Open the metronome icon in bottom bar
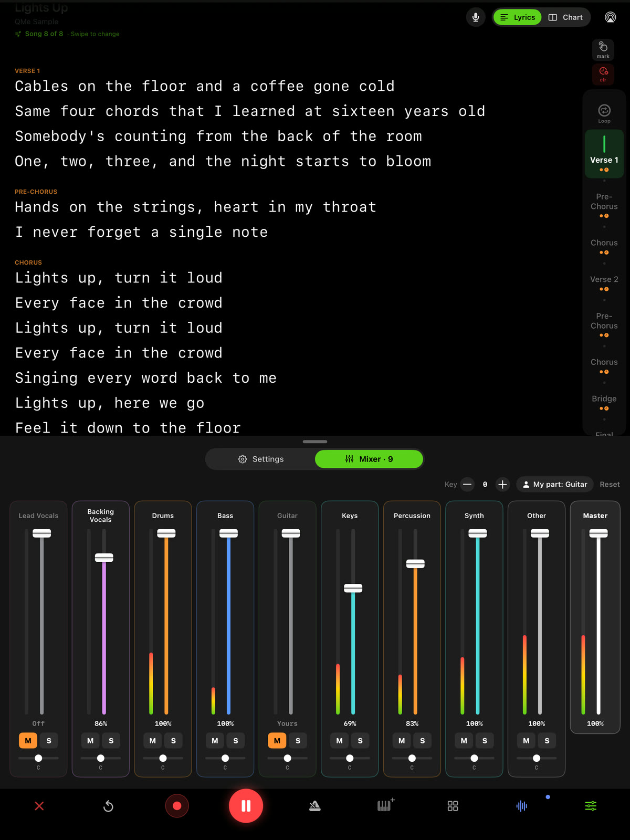Image resolution: width=630 pixels, height=840 pixels. pos(315,806)
